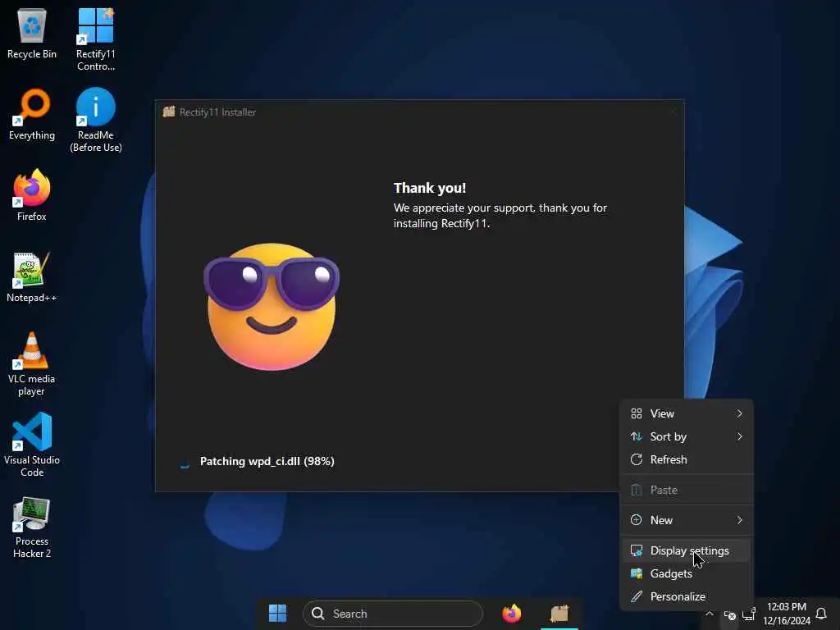
Task: Open Personalize from the context menu
Action: click(687, 597)
